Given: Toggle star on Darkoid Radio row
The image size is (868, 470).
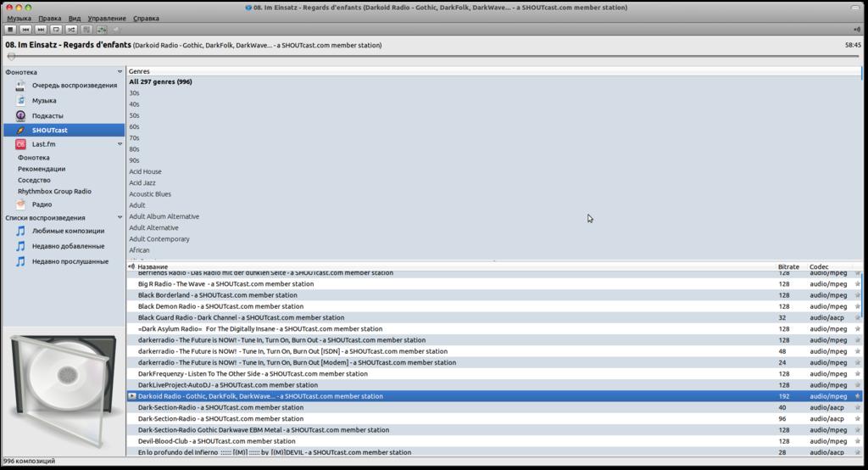Looking at the screenshot, I should pyautogui.click(x=858, y=396).
